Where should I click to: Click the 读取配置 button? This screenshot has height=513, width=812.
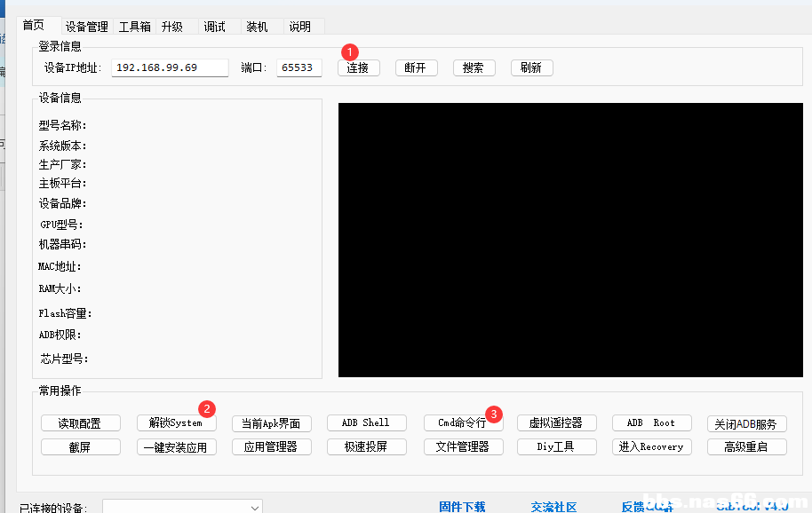80,423
